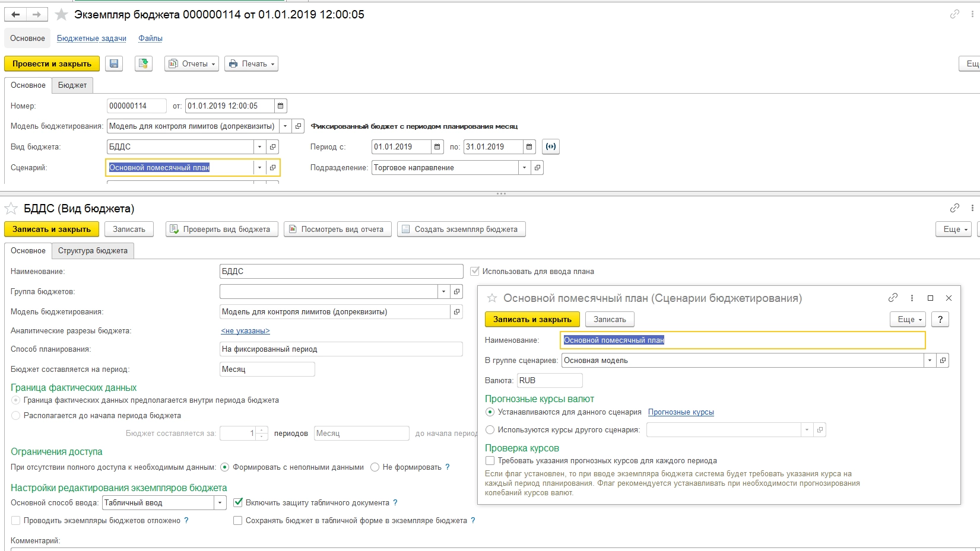Click the save (floppy disk) icon
Image resolution: width=980 pixels, height=551 pixels.
114,63
